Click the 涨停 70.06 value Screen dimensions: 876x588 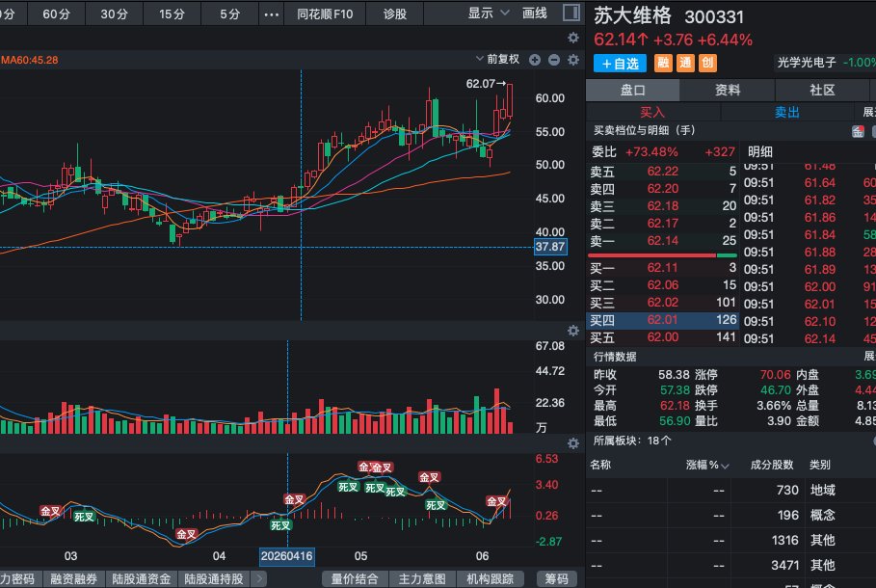(775, 374)
